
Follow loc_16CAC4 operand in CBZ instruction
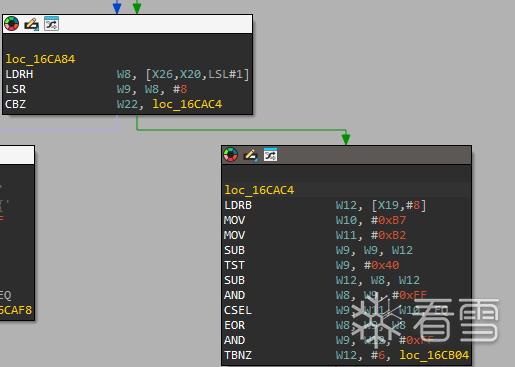pyautogui.click(x=187, y=104)
